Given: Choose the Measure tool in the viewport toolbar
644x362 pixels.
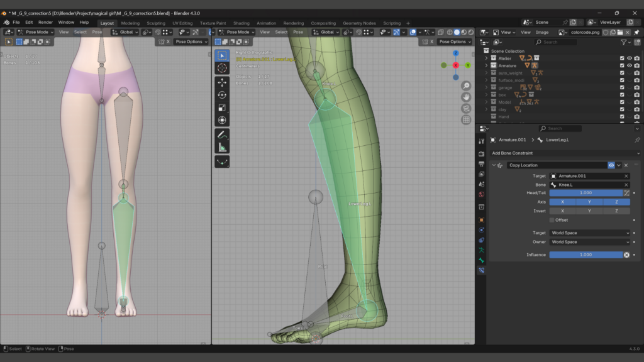Looking at the screenshot, I should click(222, 148).
